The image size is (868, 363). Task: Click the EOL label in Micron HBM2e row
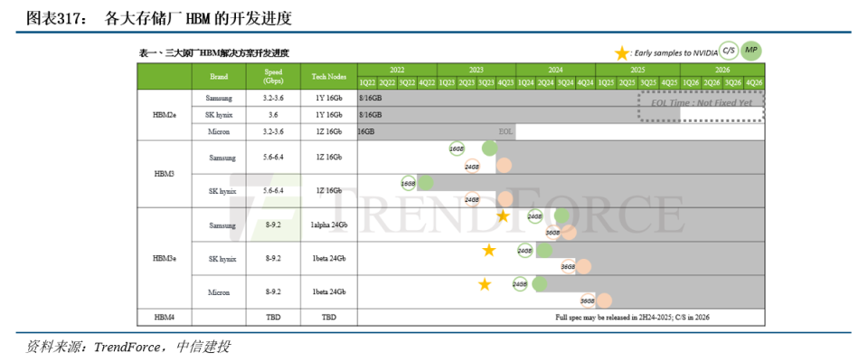click(505, 132)
